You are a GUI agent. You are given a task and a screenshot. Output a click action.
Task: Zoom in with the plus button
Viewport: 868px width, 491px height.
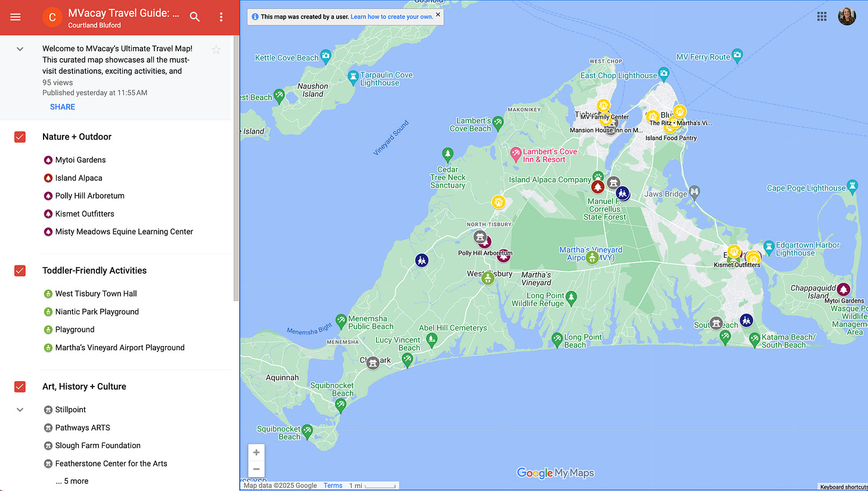click(x=256, y=452)
